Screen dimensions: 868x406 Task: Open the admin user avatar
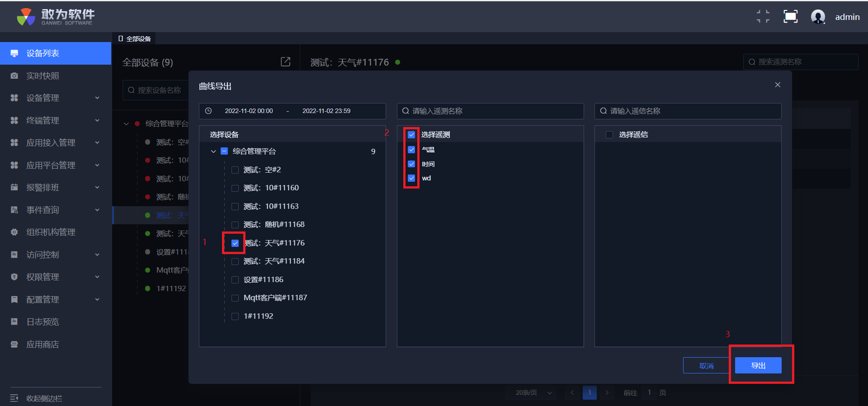(818, 17)
